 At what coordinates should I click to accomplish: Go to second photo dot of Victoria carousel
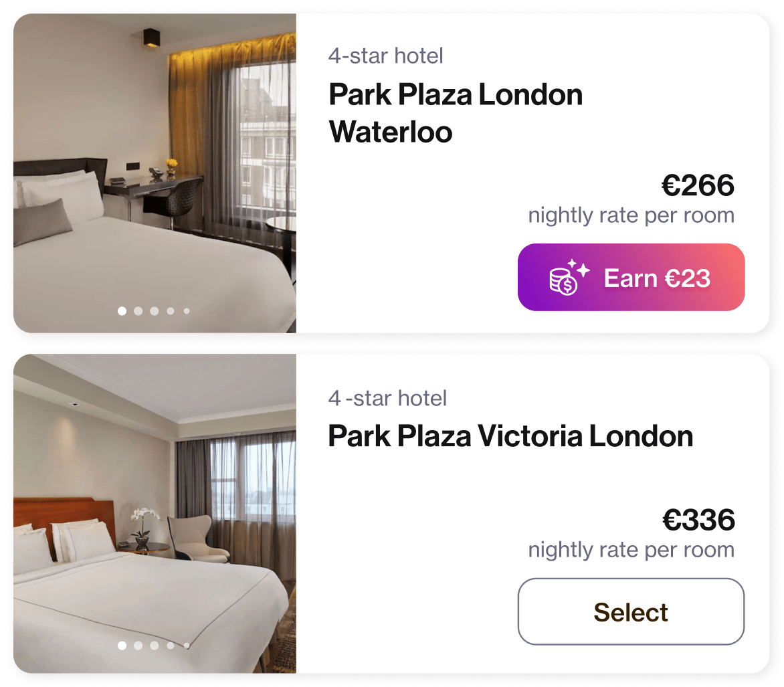click(138, 646)
